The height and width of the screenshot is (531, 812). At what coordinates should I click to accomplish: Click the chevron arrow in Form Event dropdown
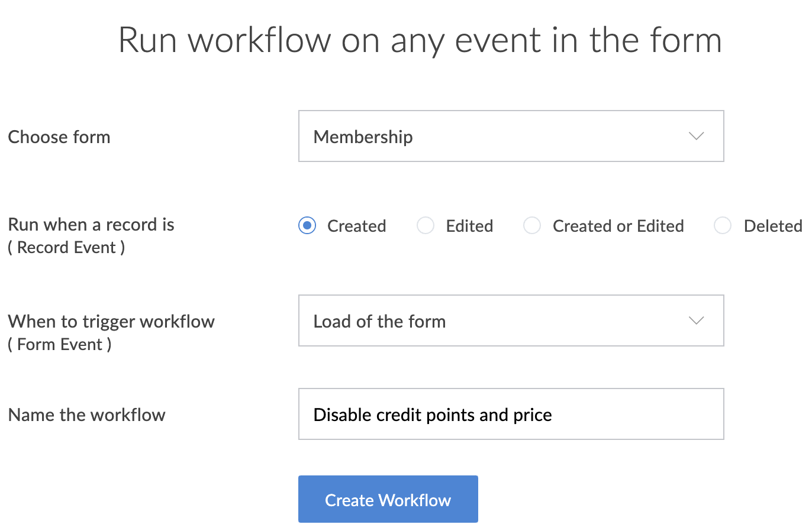pyautogui.click(x=696, y=321)
